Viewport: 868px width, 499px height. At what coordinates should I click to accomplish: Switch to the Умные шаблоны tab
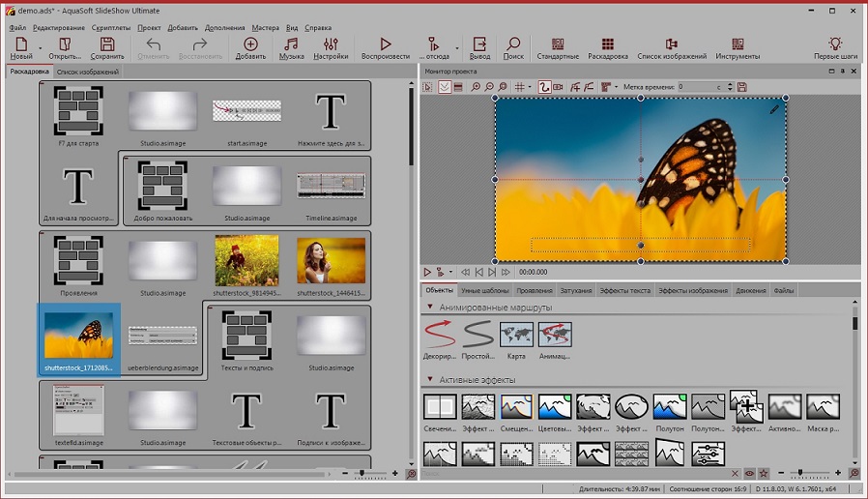[x=484, y=290]
